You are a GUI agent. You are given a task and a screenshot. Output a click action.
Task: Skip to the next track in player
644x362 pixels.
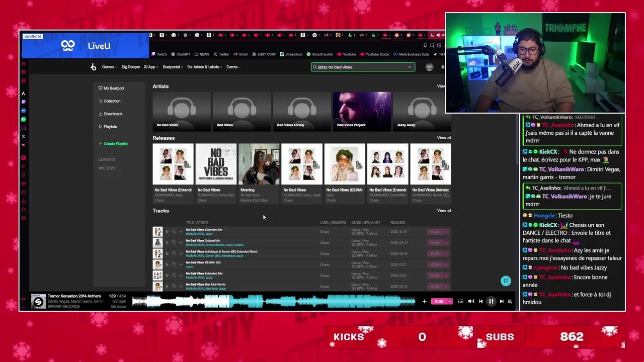(x=502, y=301)
